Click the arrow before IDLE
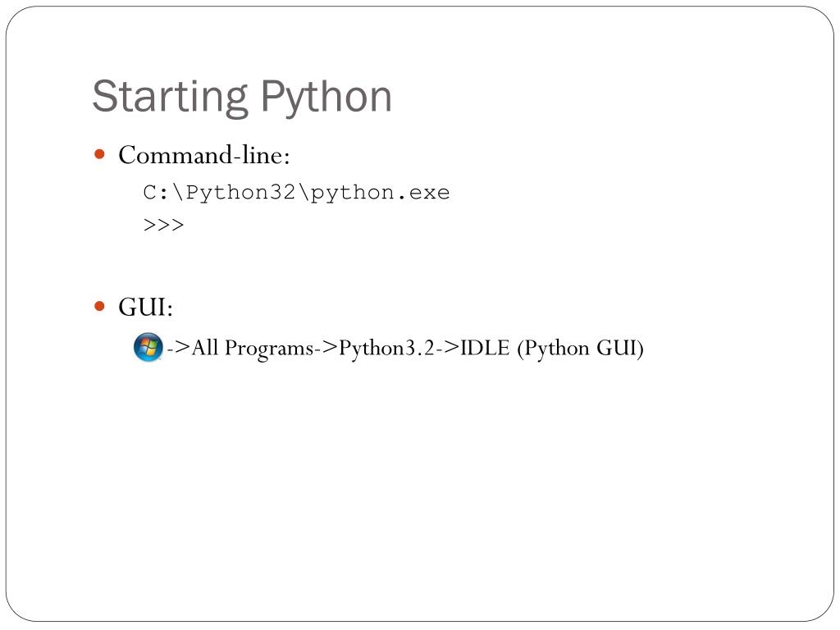The image size is (840, 630). click(x=447, y=348)
